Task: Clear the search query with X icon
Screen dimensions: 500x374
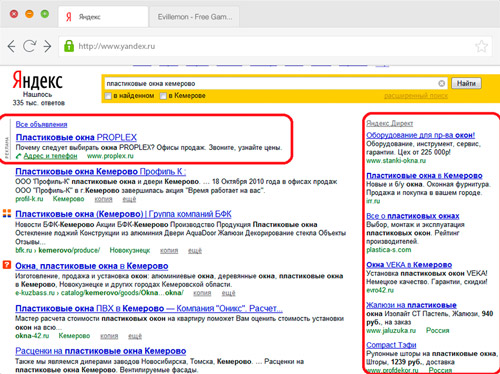Action: [441, 83]
